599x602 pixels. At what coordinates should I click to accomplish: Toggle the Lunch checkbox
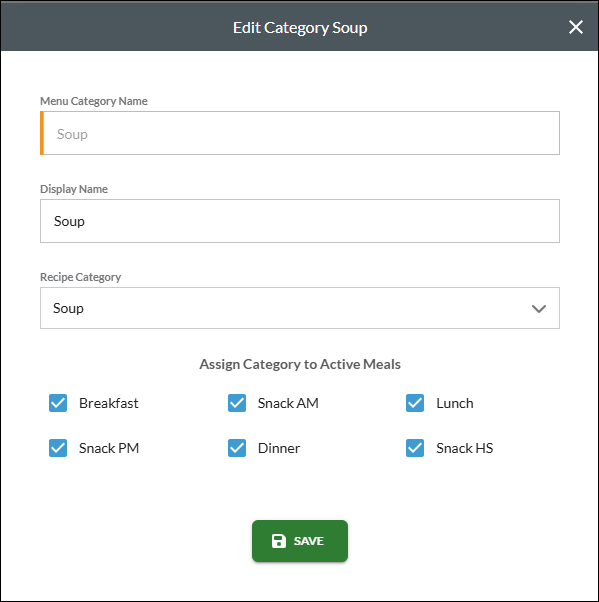tap(415, 403)
